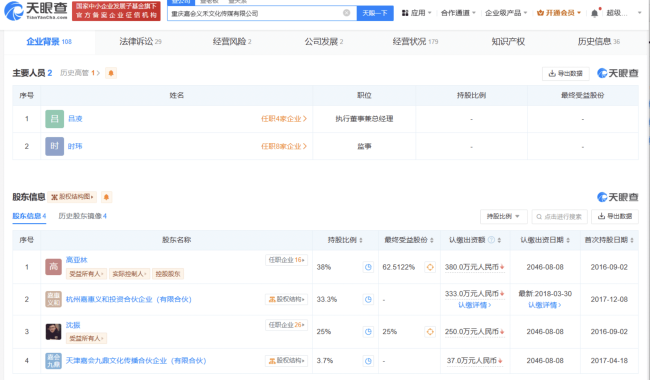Click the beneficiary path icon beside 62.5122%

pyautogui.click(x=430, y=267)
